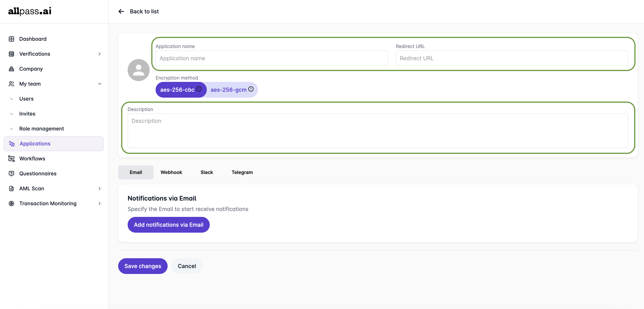644x309 pixels.
Task: Open Role management in sidebar
Action: pos(42,129)
